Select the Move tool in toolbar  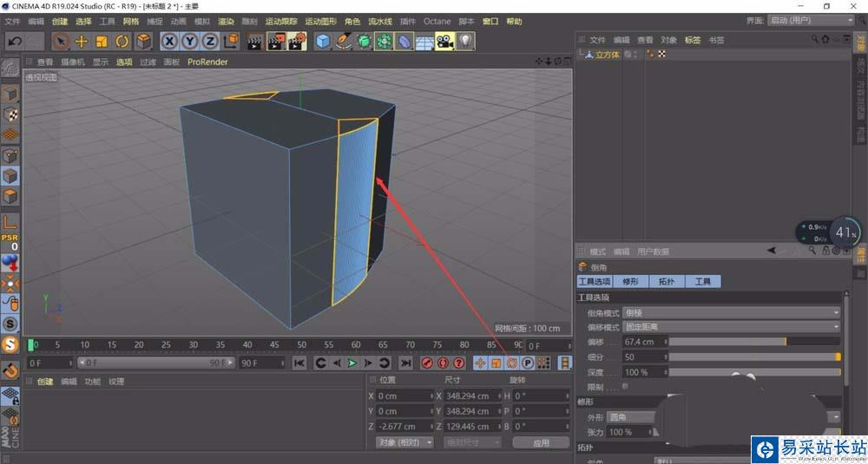click(82, 41)
